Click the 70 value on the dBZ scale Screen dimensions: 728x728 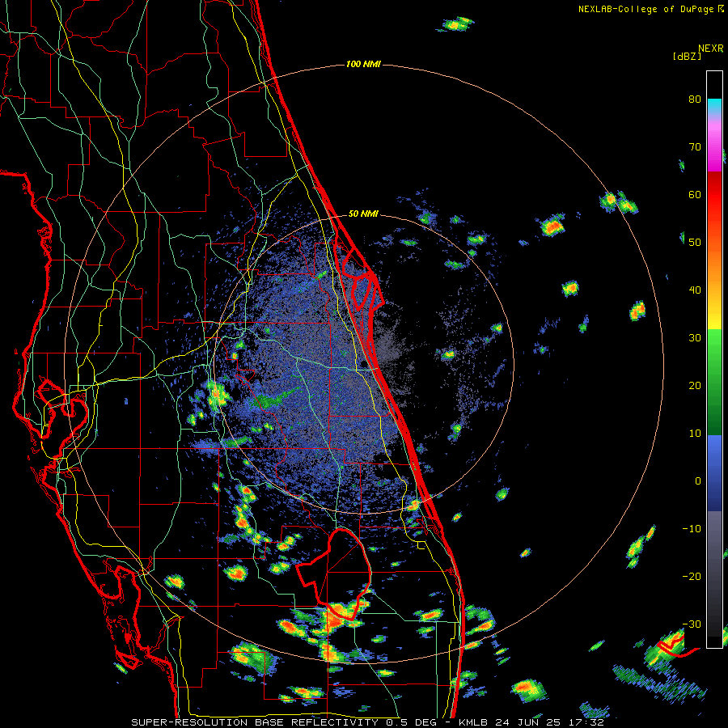coord(695,147)
